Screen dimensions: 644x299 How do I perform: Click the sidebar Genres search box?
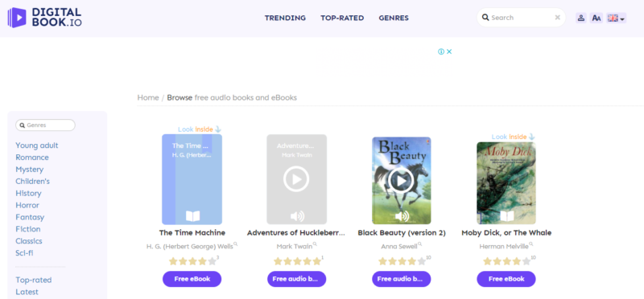pos(46,125)
